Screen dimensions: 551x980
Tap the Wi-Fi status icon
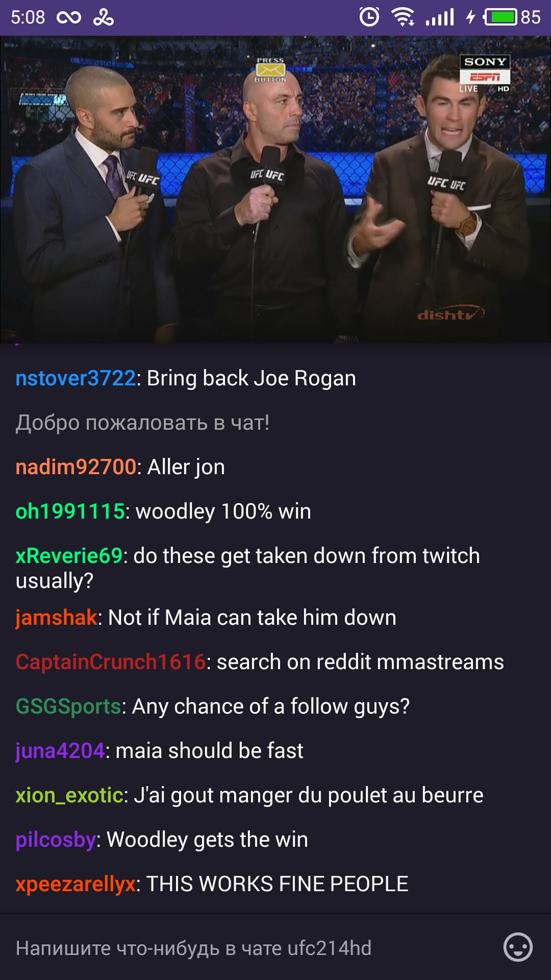point(403,17)
